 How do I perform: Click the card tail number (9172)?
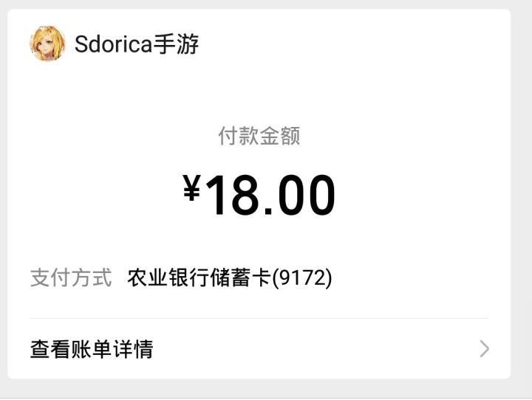(302, 277)
